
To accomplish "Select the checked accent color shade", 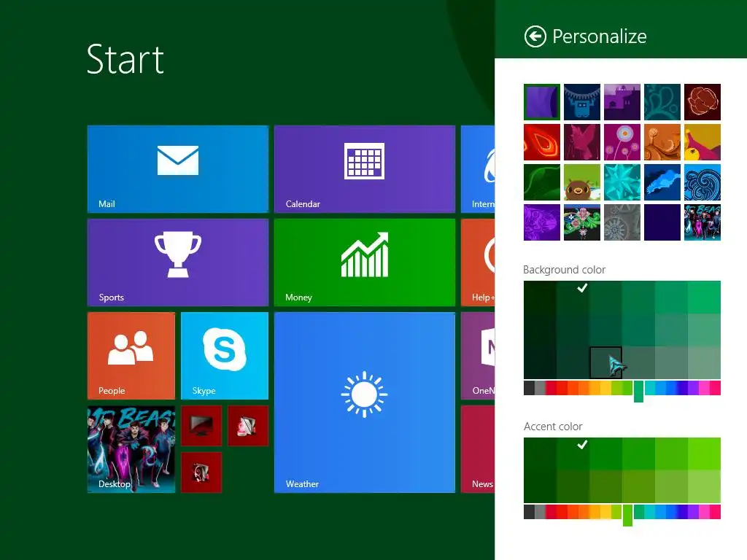I will pyautogui.click(x=573, y=454).
